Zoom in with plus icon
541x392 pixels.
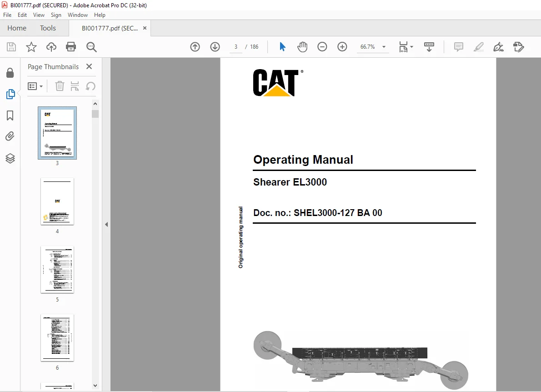tap(342, 47)
